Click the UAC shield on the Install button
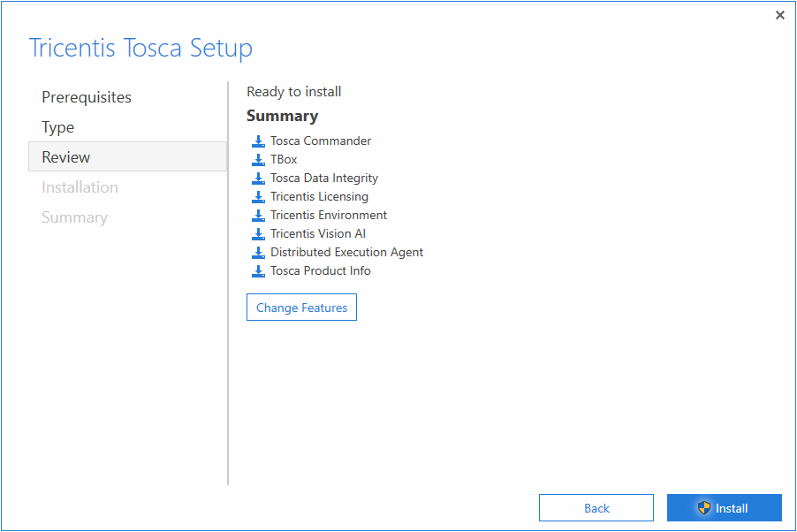797x532 pixels. click(x=704, y=507)
